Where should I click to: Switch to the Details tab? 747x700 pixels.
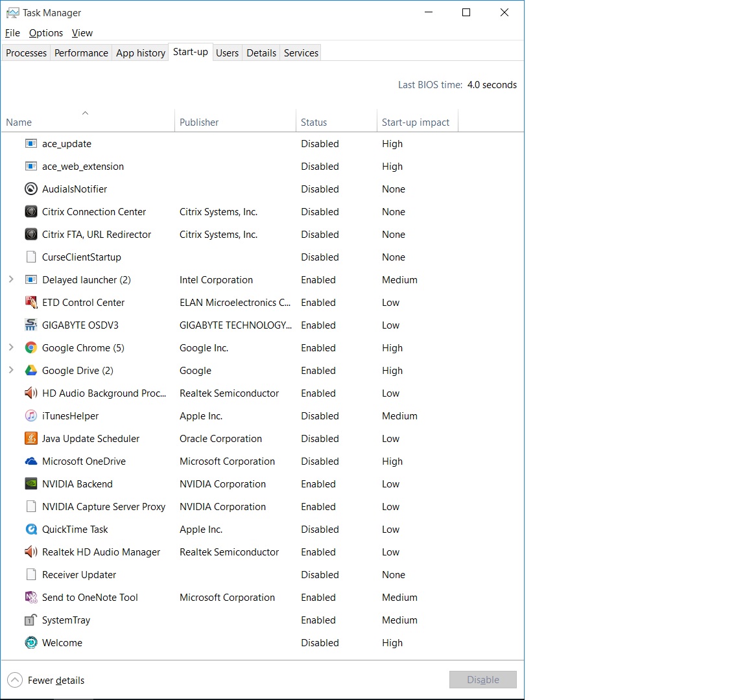pos(261,53)
